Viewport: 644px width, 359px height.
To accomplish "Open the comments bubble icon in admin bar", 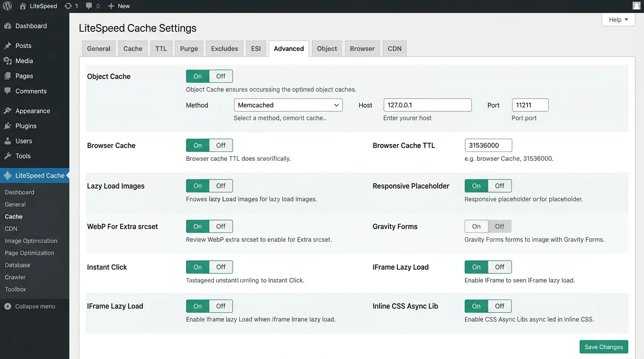I will pyautogui.click(x=89, y=6).
